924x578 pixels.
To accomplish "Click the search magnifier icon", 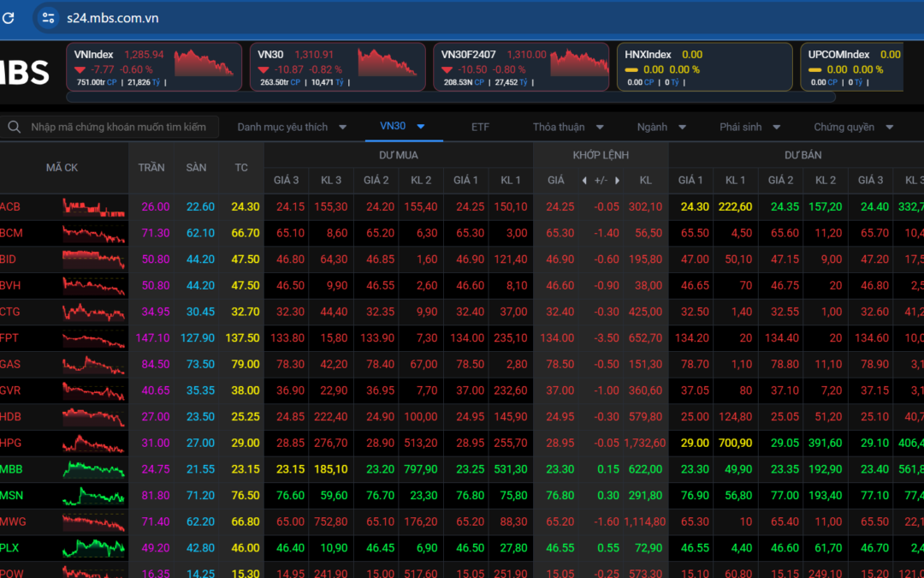I will click(x=14, y=127).
